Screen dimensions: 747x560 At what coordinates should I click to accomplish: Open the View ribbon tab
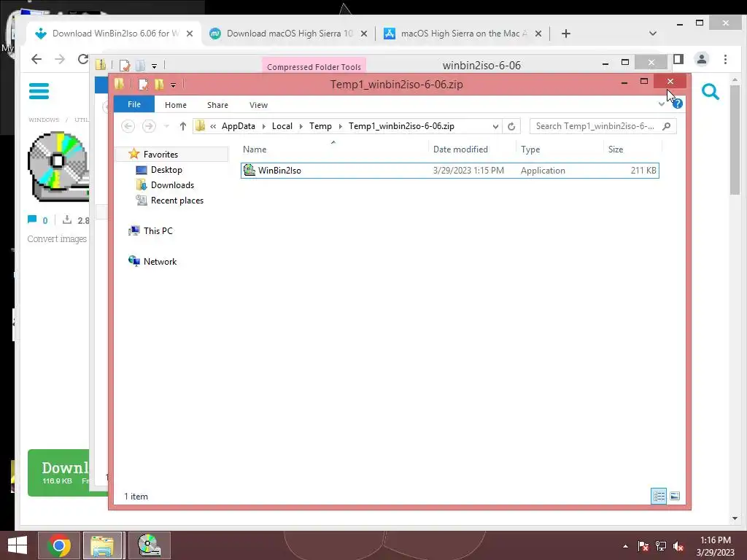click(258, 105)
